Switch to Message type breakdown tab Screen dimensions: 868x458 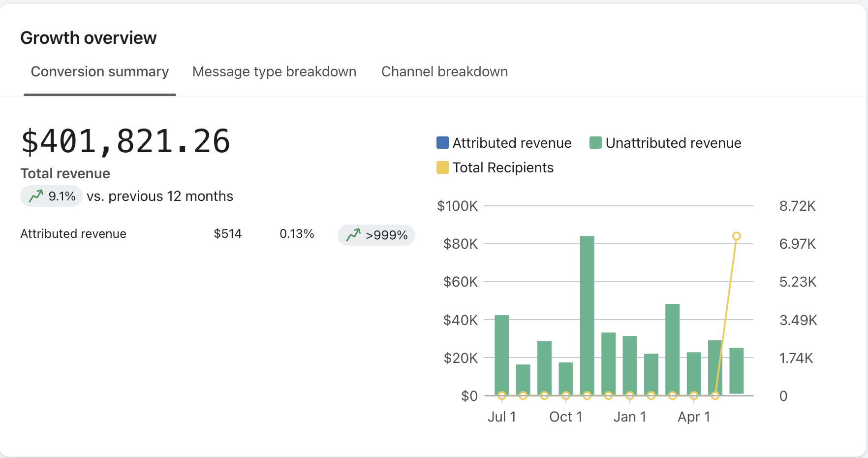point(274,72)
